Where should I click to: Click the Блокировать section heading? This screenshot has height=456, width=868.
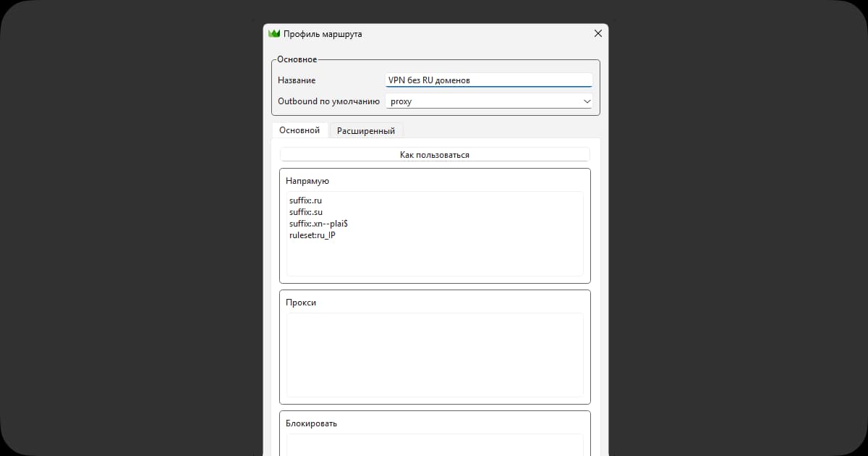pyautogui.click(x=311, y=423)
